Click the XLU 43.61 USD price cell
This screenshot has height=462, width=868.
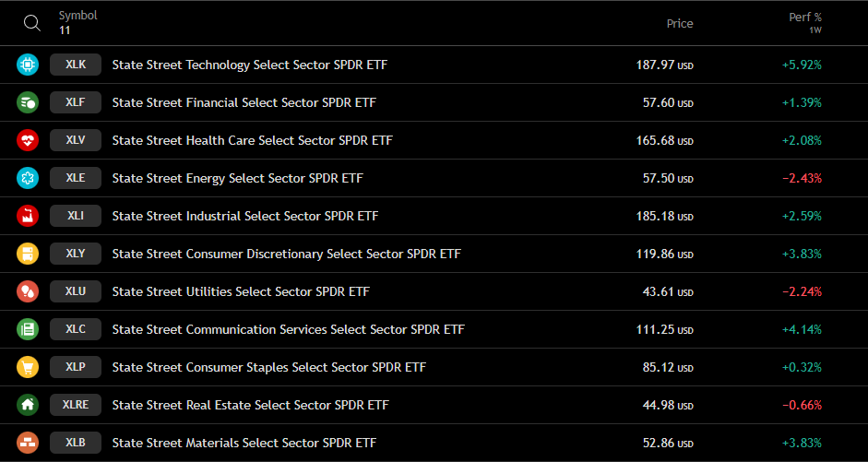point(668,291)
